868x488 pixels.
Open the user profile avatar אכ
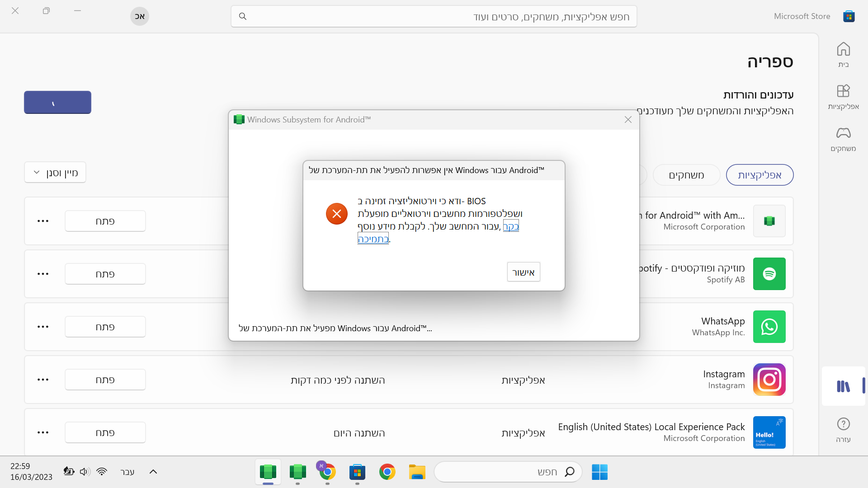coord(140,16)
